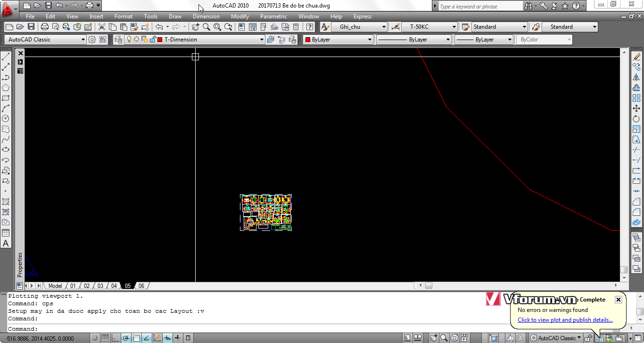Click the New drawing icon in Standard toolbar
644x343 pixels.
(x=9, y=27)
